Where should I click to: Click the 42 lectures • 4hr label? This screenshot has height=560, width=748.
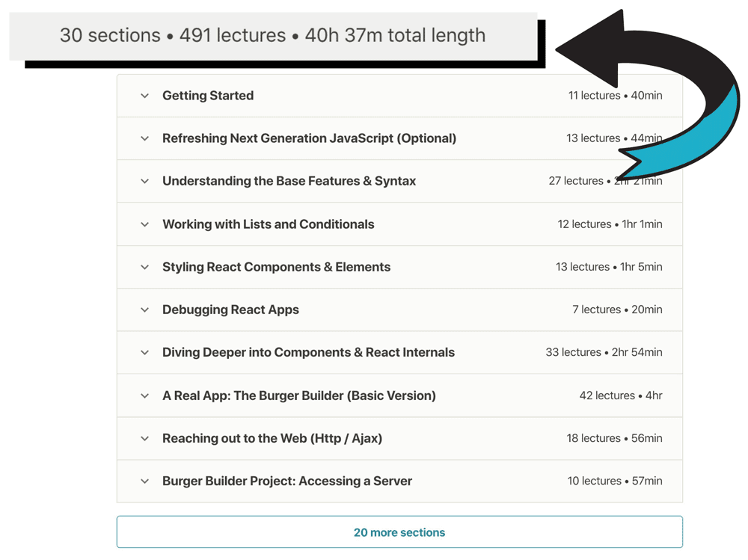click(621, 396)
